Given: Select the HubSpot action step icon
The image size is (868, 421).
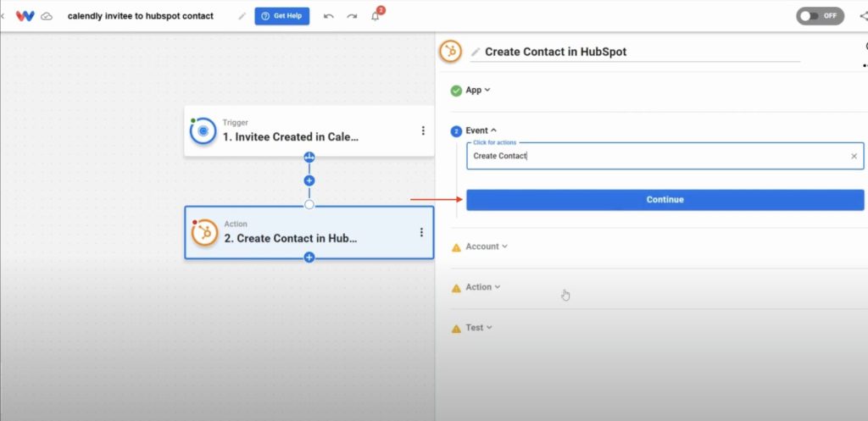Looking at the screenshot, I should point(204,232).
